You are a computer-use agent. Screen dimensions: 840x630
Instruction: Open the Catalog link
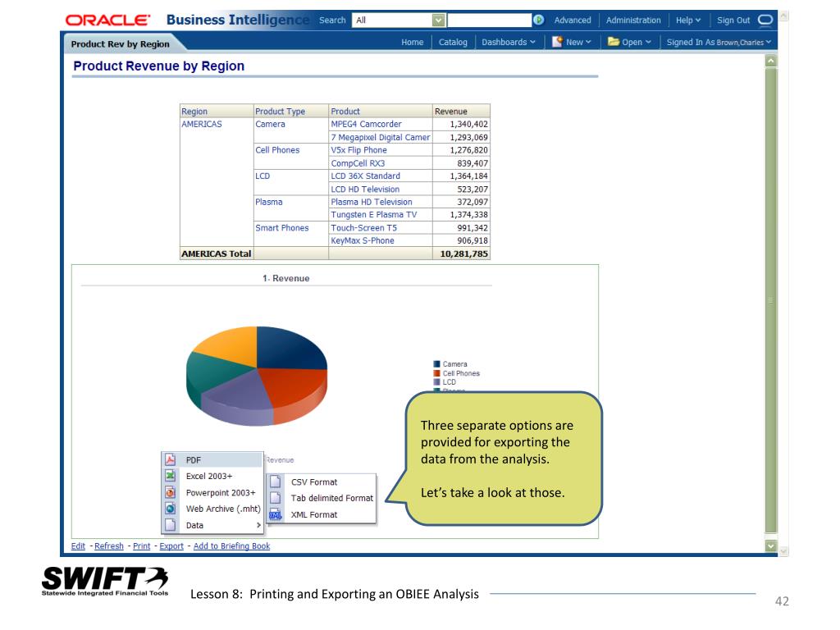pyautogui.click(x=453, y=43)
